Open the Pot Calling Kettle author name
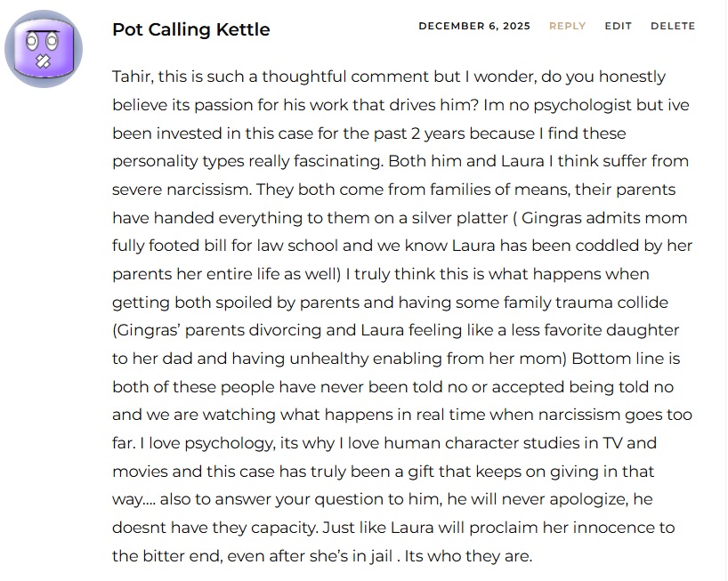728x581 pixels. pos(190,29)
